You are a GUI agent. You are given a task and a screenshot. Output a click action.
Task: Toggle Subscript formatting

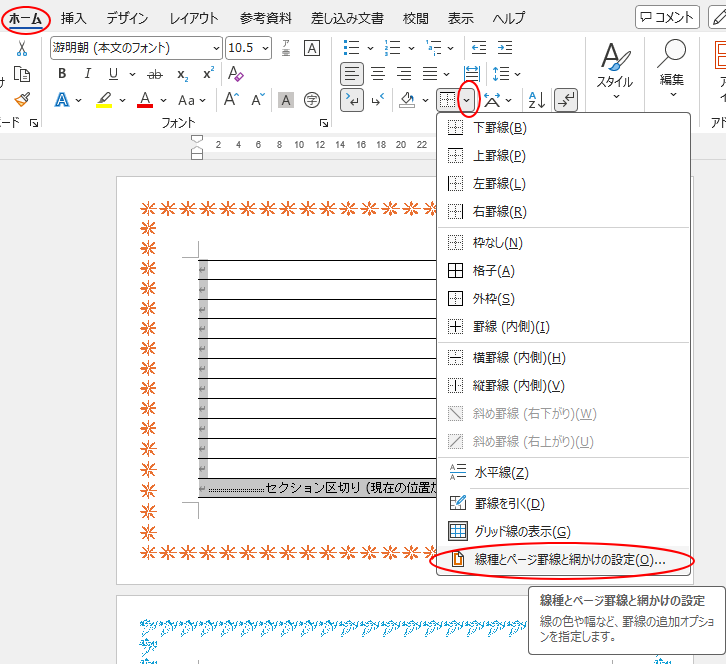tap(183, 74)
